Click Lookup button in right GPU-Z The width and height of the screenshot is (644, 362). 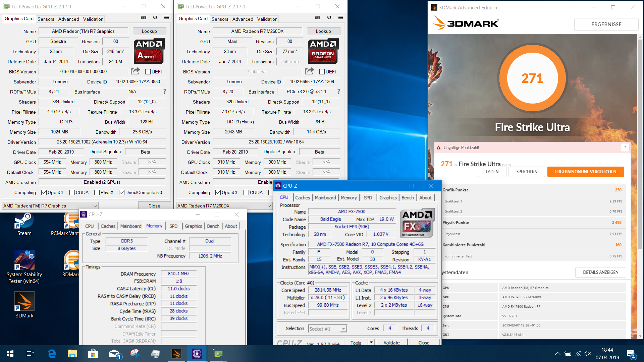tap(323, 31)
